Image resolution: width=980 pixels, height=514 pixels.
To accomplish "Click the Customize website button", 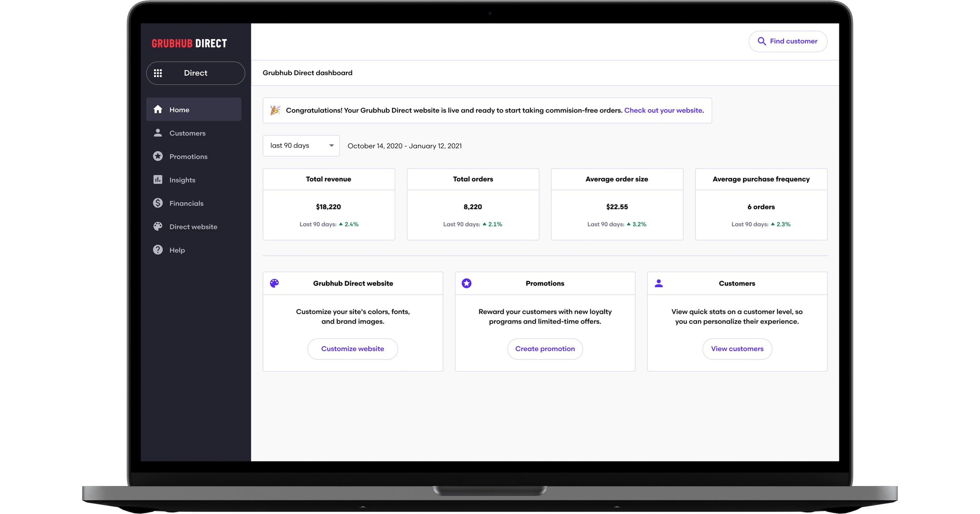I will (353, 349).
